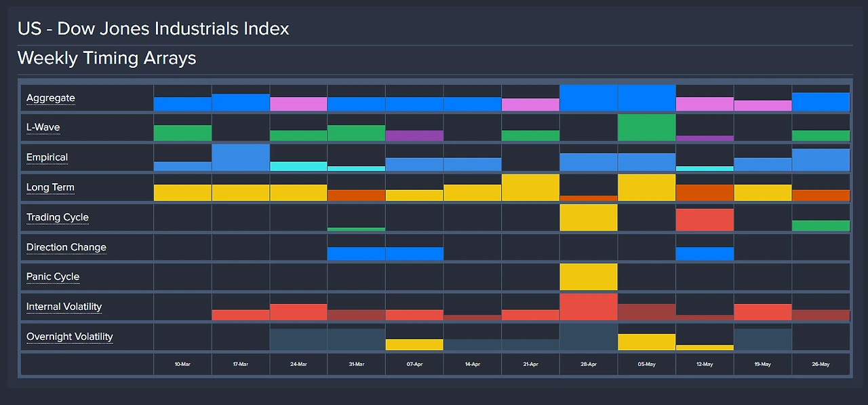Select the 12-May date label

(705, 364)
